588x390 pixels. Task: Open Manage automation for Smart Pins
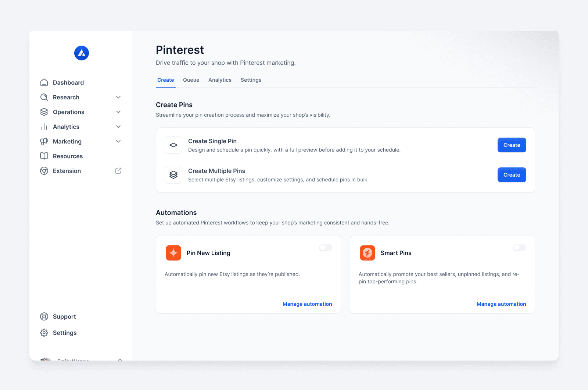(x=501, y=304)
